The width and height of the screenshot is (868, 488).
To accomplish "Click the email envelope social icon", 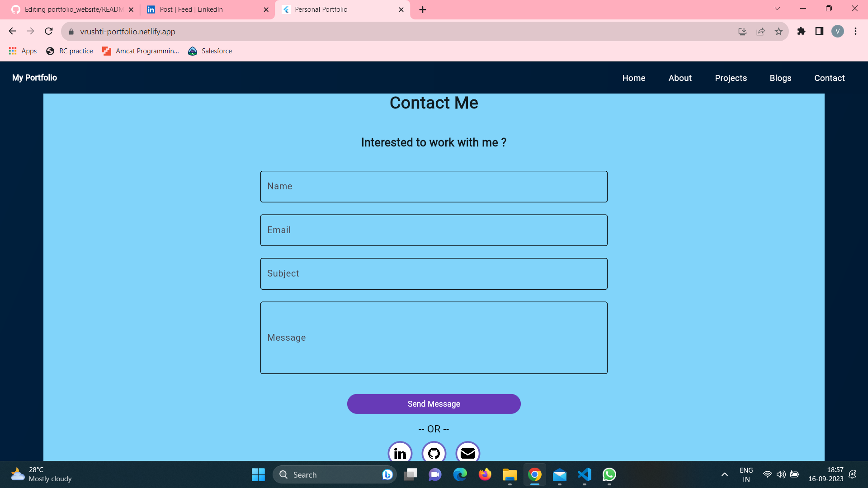I will (x=468, y=453).
